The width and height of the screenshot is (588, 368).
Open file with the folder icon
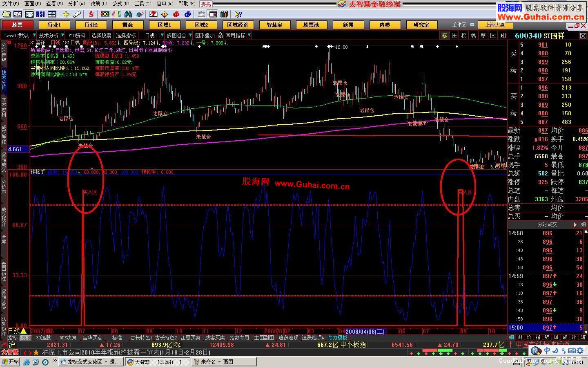6,14
